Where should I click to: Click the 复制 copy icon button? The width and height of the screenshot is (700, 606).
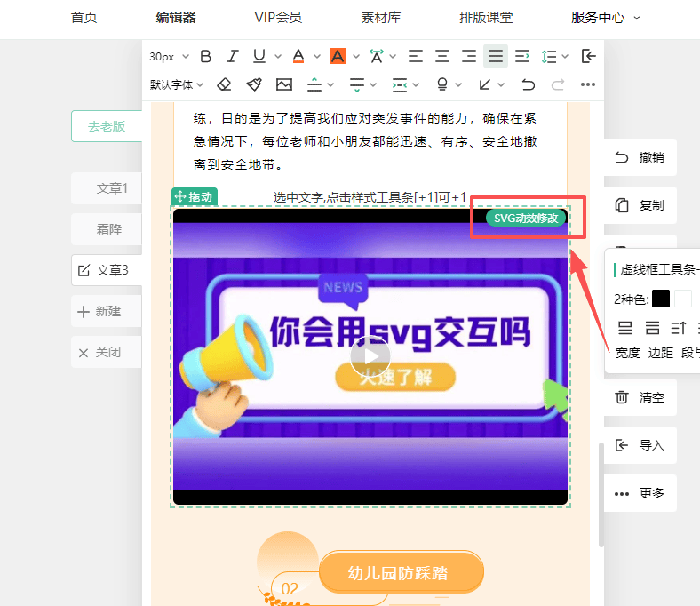640,205
